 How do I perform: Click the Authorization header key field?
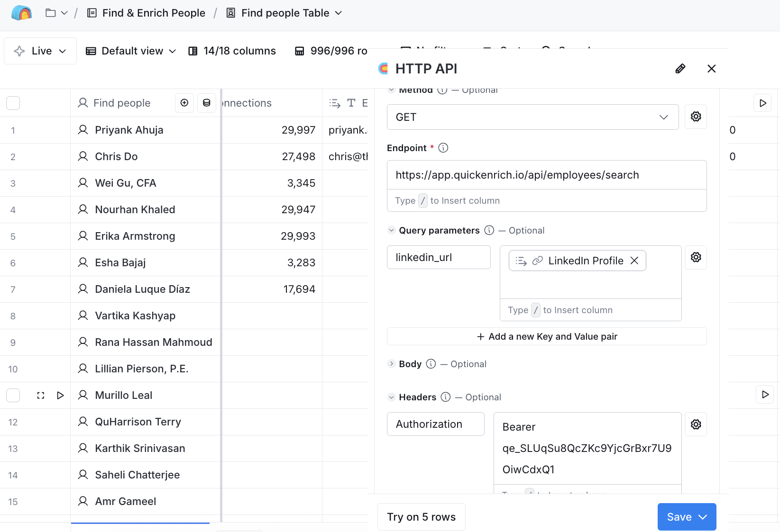pos(435,424)
